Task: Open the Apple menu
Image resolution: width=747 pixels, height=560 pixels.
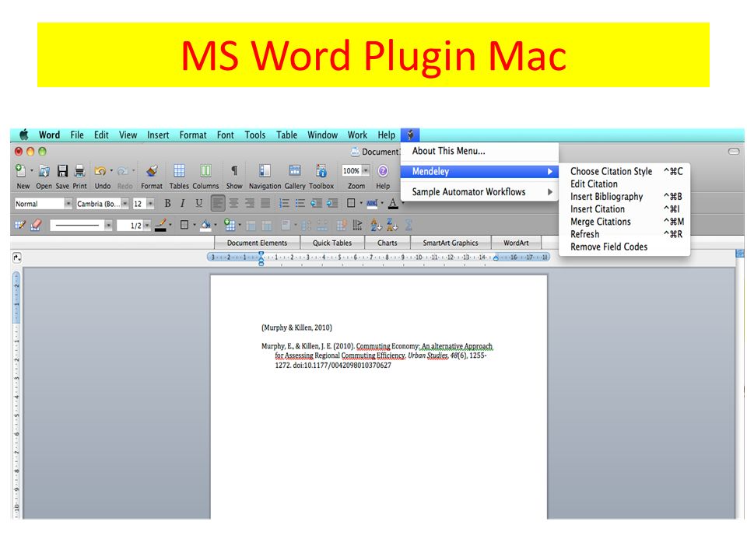Action: point(24,135)
